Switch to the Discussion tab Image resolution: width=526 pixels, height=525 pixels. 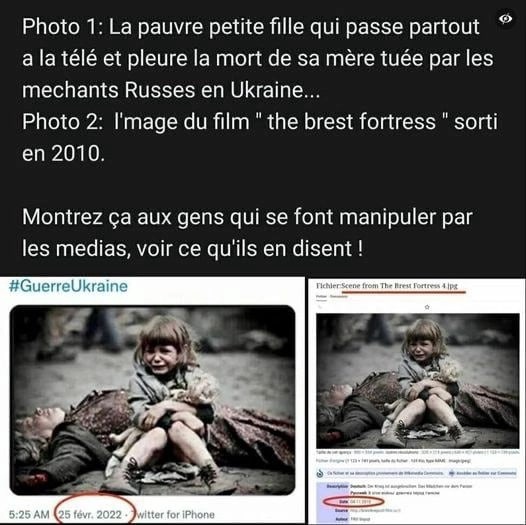(x=338, y=296)
